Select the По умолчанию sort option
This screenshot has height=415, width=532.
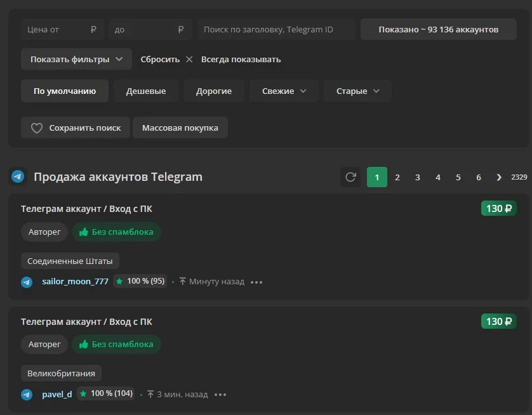coord(65,91)
